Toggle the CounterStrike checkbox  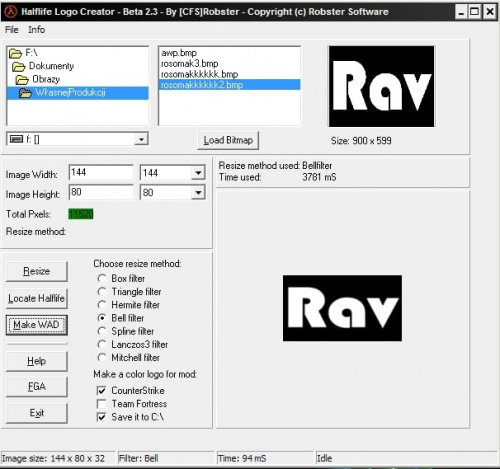click(x=101, y=390)
